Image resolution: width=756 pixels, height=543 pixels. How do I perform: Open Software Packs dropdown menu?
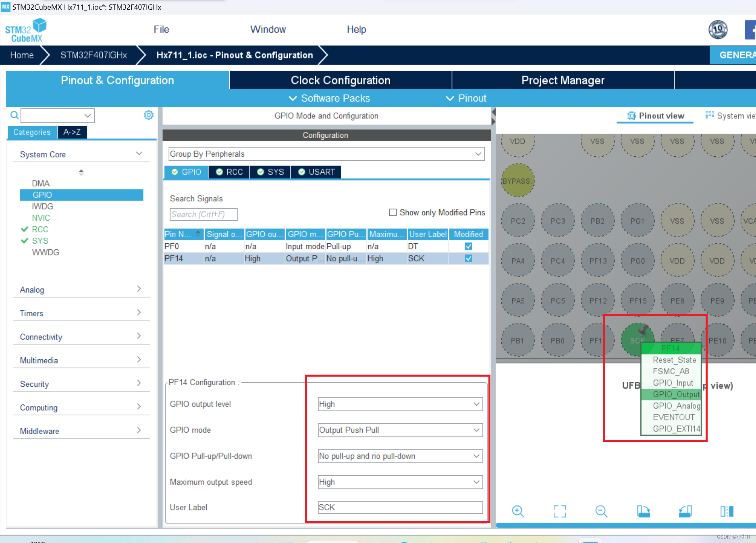point(329,98)
